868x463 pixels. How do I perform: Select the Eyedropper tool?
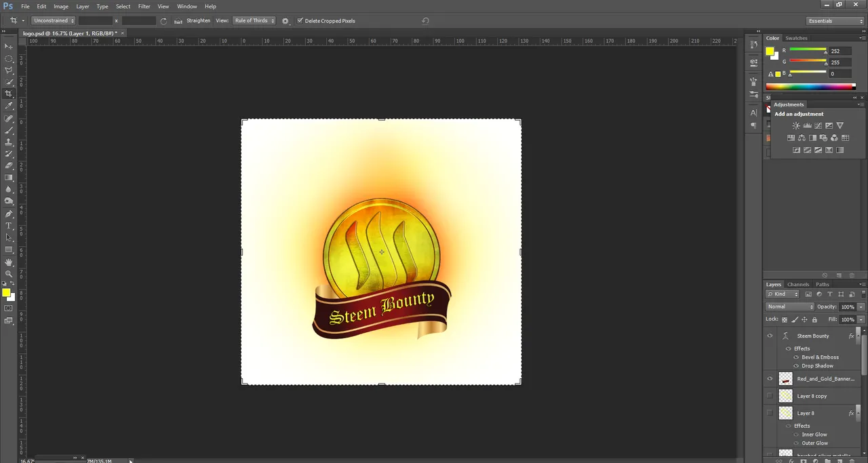click(x=9, y=106)
